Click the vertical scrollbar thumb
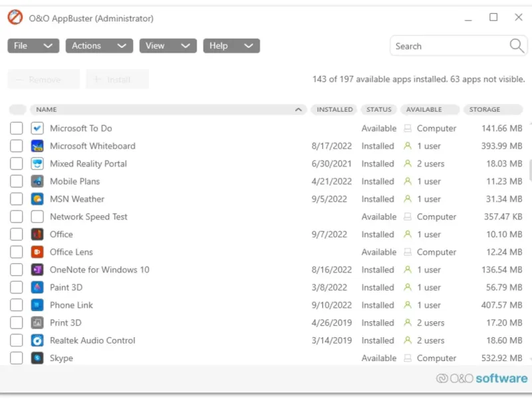532x399 pixels. coord(530,170)
